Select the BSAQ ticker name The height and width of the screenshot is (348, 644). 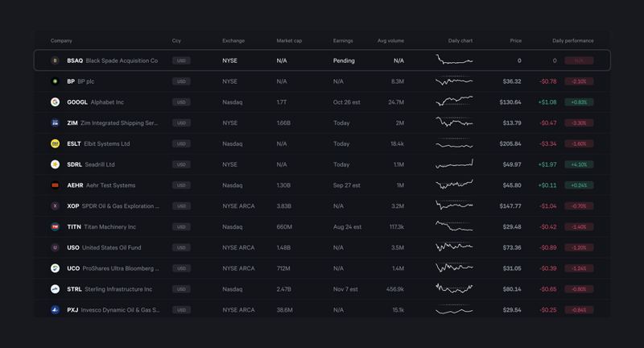[75, 60]
